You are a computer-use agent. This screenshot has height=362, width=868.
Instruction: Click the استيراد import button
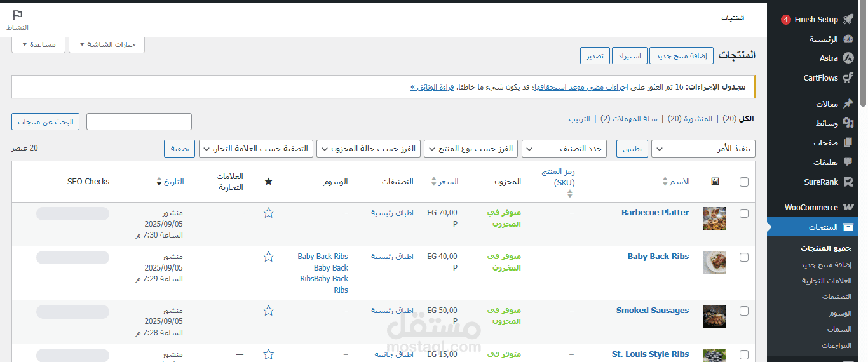point(630,56)
